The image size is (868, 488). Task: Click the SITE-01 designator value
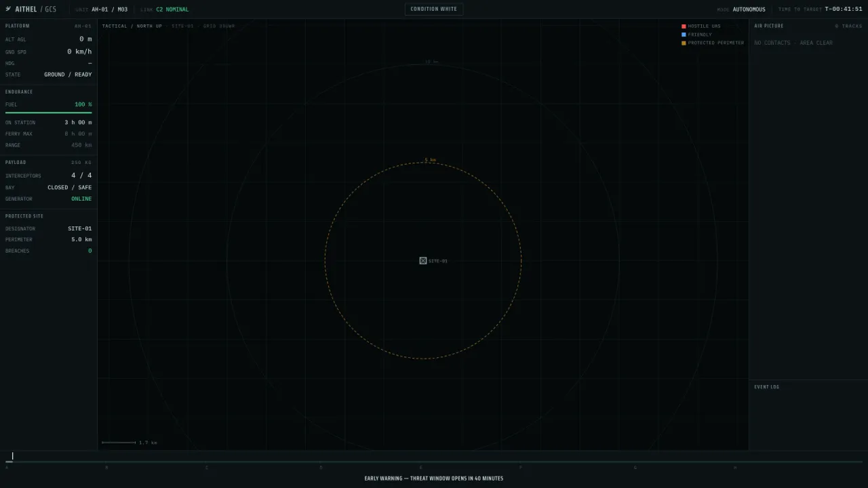point(79,228)
